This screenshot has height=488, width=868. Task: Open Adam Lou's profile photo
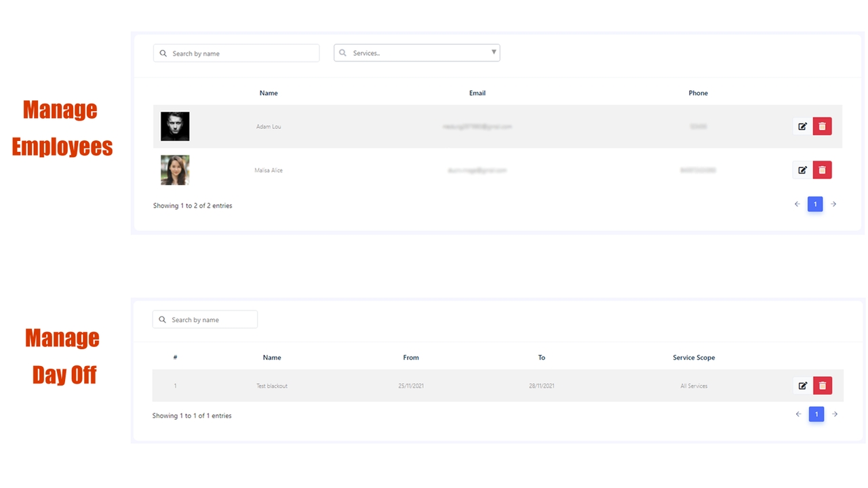[175, 127]
